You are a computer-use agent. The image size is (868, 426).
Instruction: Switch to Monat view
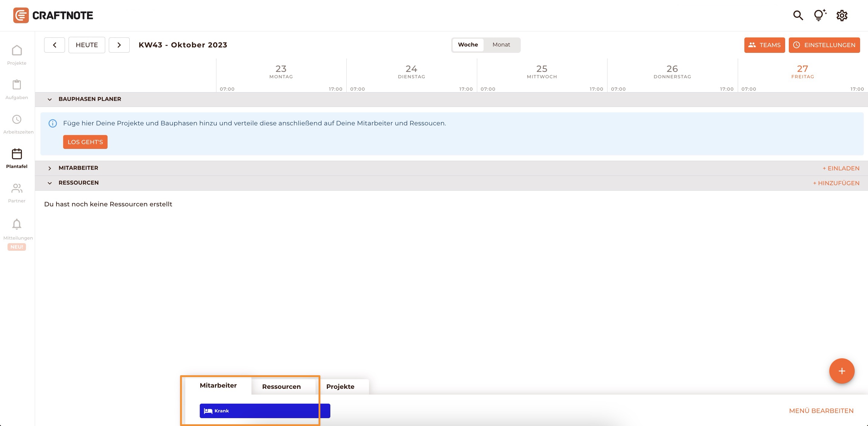point(501,45)
